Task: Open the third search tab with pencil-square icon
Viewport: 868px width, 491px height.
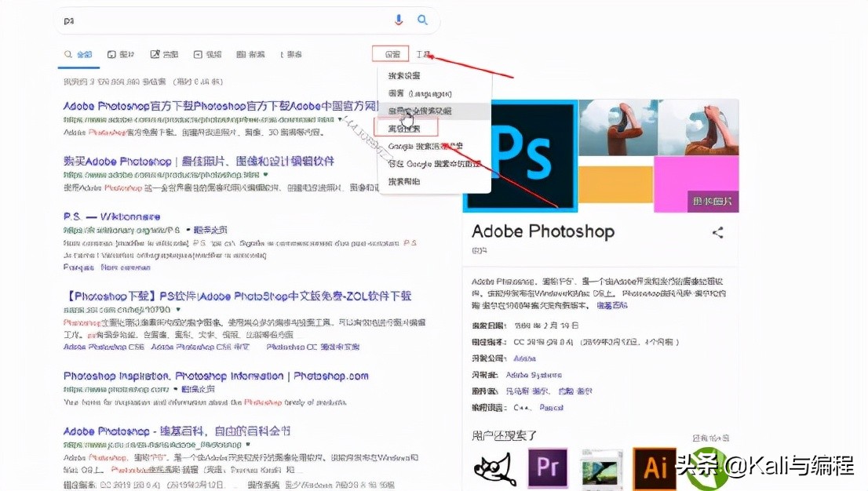Action: [164, 54]
